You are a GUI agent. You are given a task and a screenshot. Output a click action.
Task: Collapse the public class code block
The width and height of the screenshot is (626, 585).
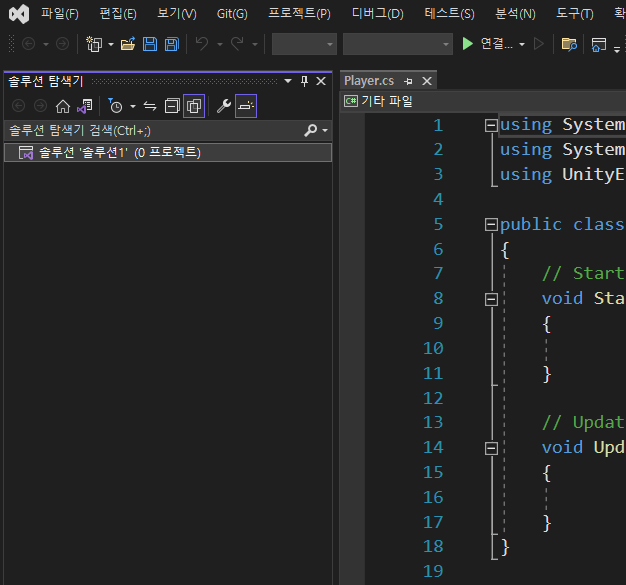(490, 224)
